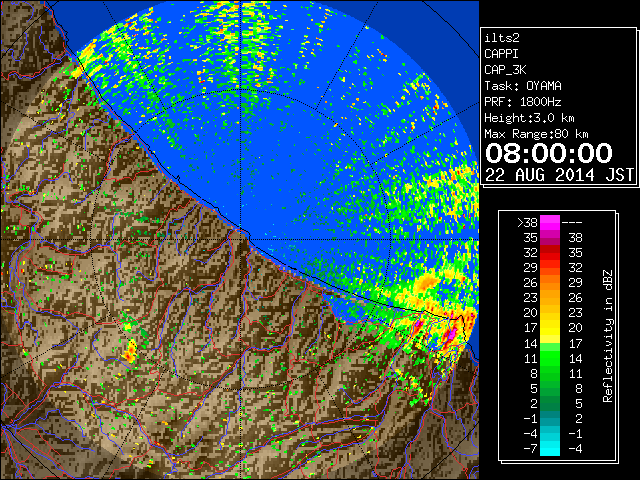Click the red 32-35 dBZ legend swatch

(550, 253)
